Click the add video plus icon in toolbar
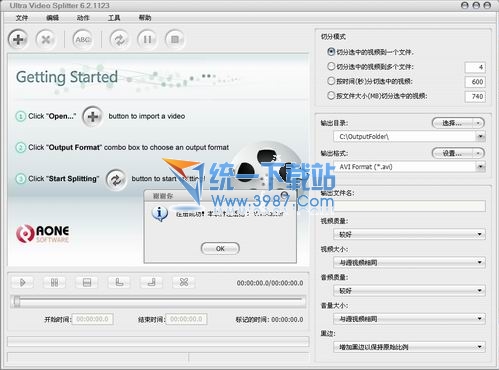Image resolution: width=499 pixels, height=370 pixels. click(18, 39)
